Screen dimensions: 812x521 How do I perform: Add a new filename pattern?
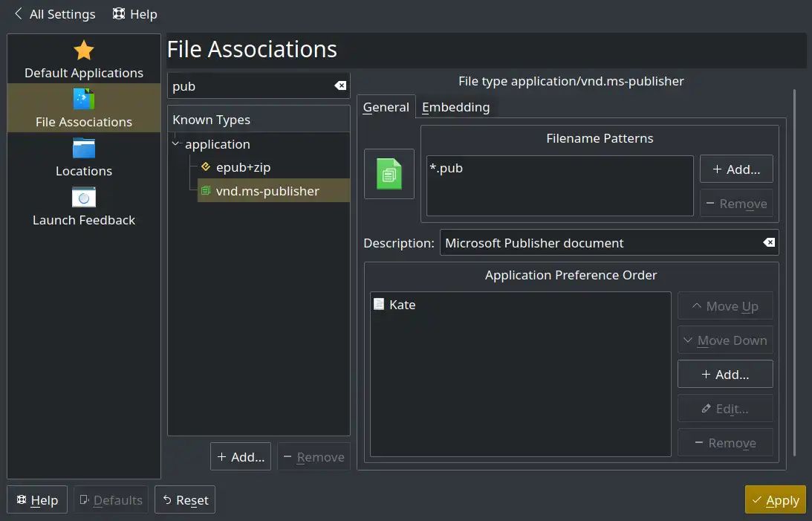click(736, 169)
